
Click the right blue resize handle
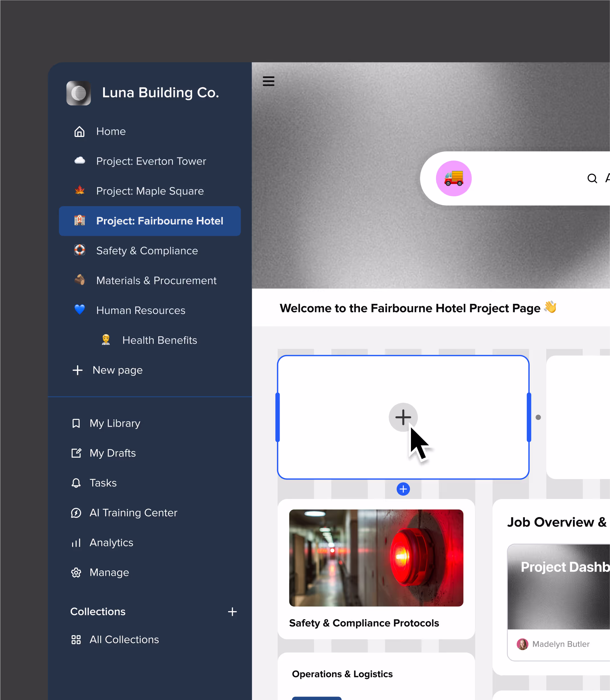tap(529, 417)
